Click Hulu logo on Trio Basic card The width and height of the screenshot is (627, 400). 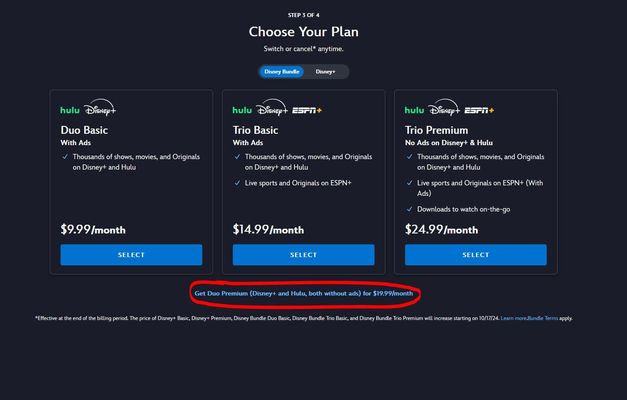242,110
